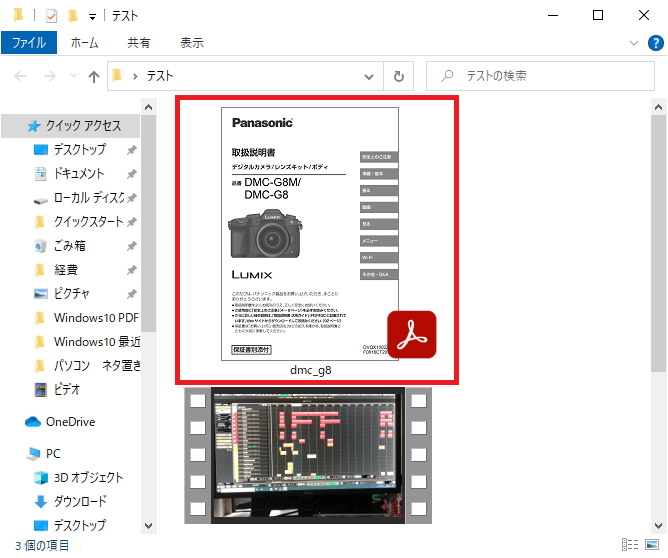Viewport: 668px width, 558px height.
Task: Open the 共有 ribbon tab
Action: click(x=139, y=43)
